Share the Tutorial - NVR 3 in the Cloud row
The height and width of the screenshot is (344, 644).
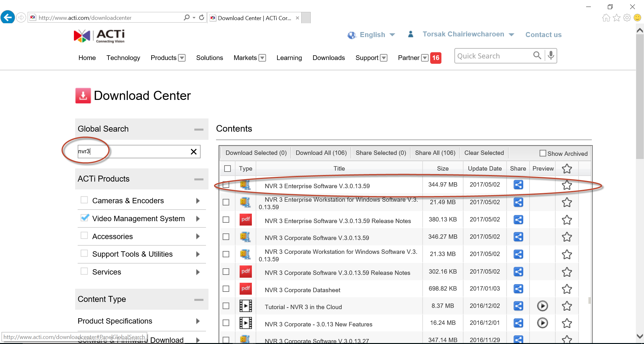pyautogui.click(x=518, y=306)
